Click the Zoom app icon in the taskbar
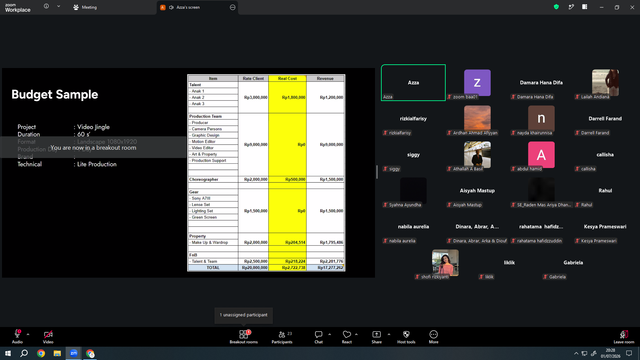The image size is (640, 360). pyautogui.click(x=73, y=353)
